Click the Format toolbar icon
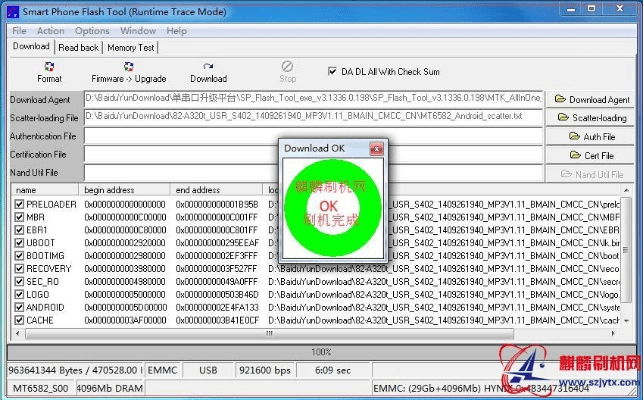Screen dimensions: 643x400 (x=49, y=67)
